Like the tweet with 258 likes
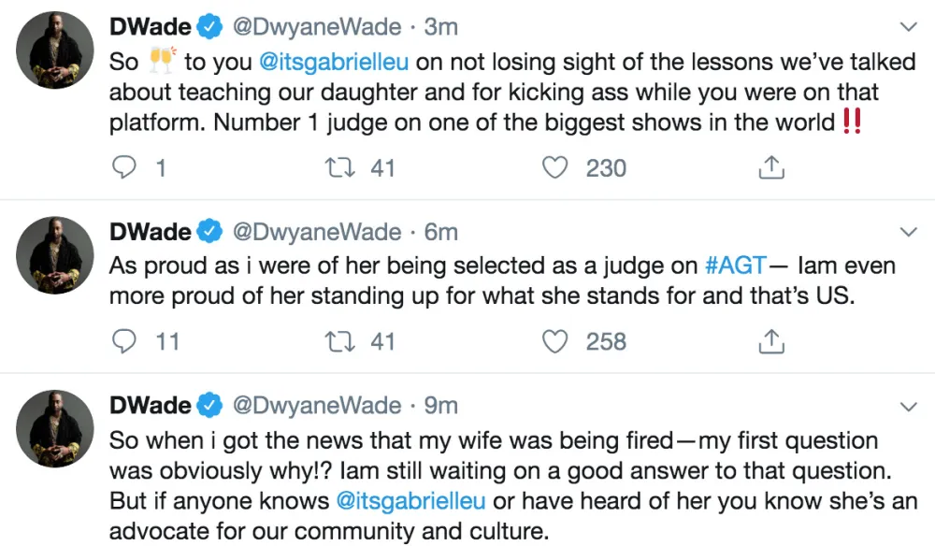935x560 pixels. click(554, 341)
